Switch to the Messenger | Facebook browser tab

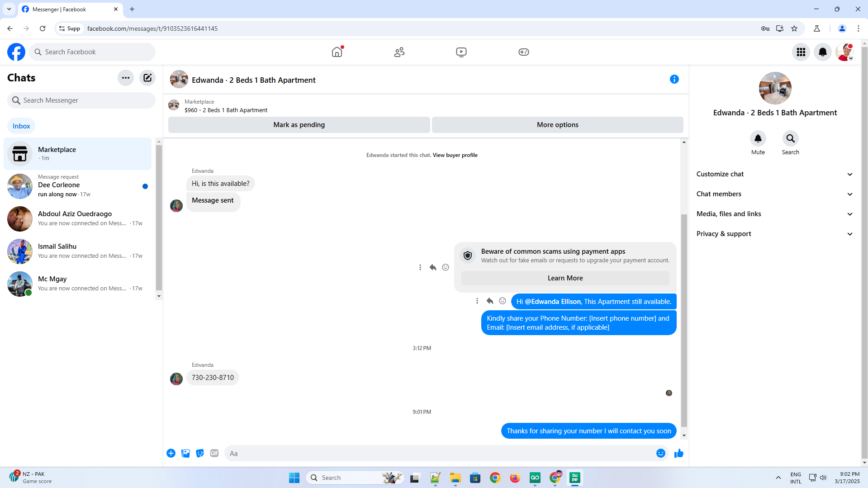pyautogui.click(x=70, y=9)
